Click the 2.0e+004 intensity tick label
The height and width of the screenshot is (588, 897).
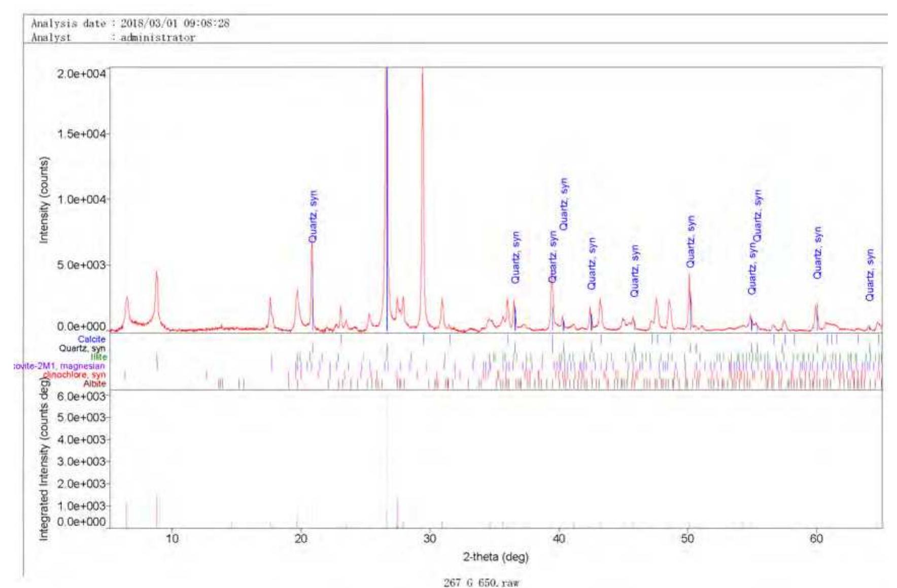(81, 74)
